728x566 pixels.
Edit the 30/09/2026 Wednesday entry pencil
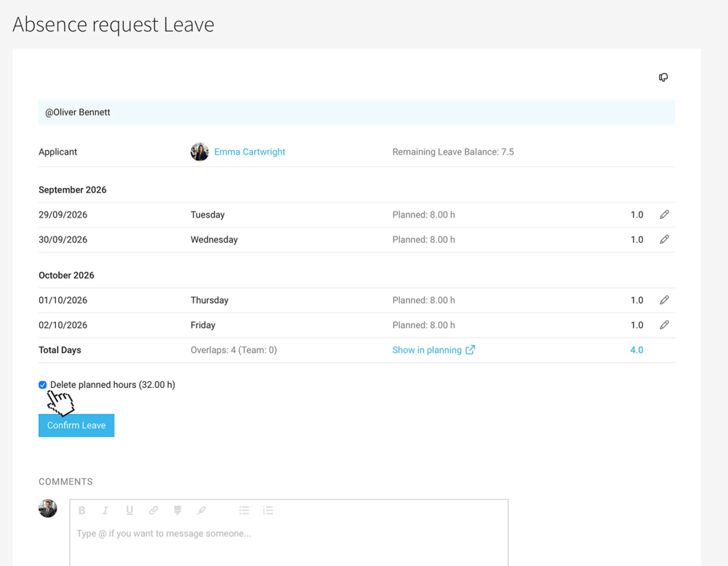664,239
